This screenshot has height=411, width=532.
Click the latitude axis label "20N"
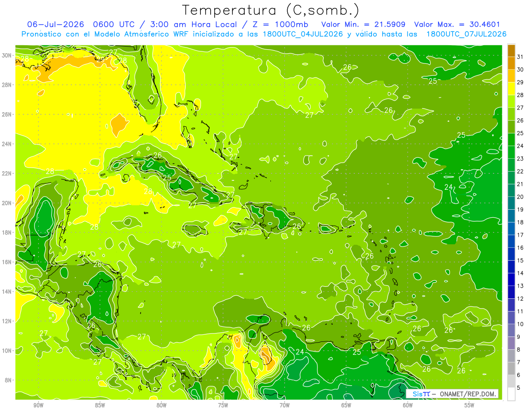coord(7,203)
